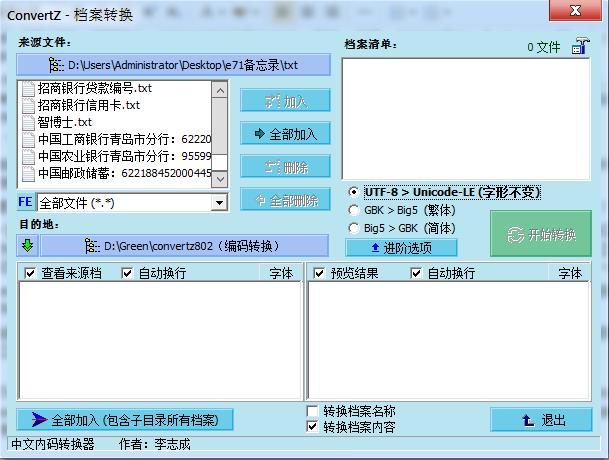Click inside the result preview text area

(x=449, y=340)
